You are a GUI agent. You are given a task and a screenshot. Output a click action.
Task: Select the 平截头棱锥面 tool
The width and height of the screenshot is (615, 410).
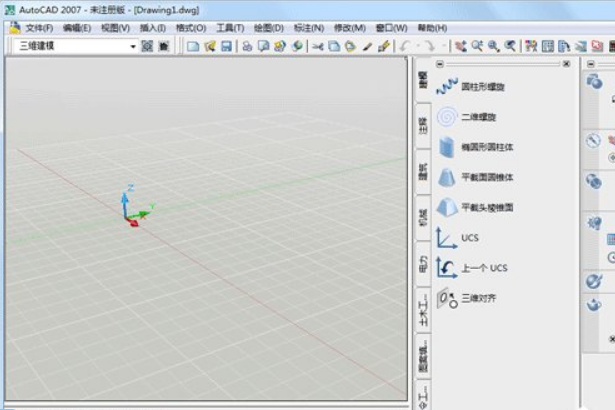click(475, 208)
